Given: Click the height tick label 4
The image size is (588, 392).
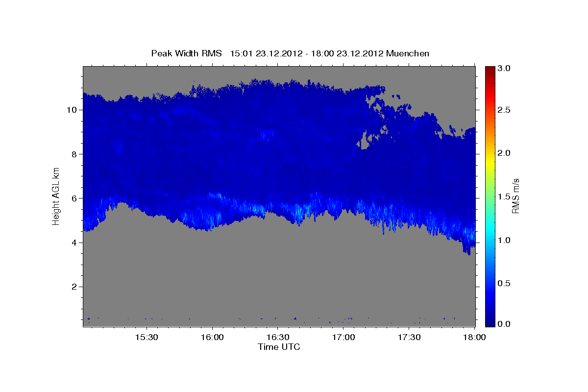Looking at the screenshot, I should (x=75, y=242).
